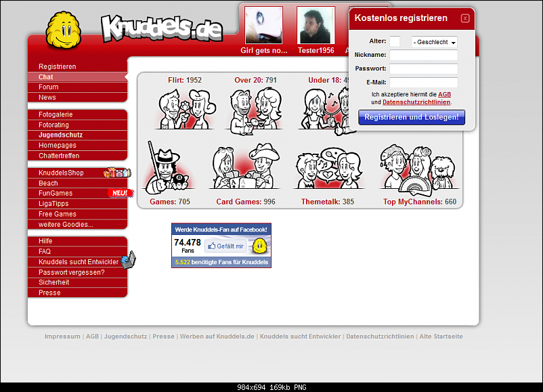Click the Top MyChannels: 660 label
The image size is (543, 392).
pos(420,202)
